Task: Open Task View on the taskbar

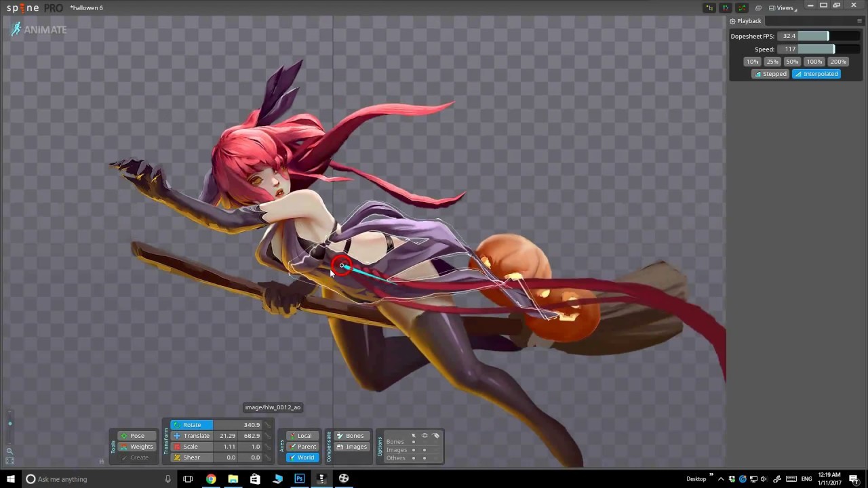Action: 188,479
